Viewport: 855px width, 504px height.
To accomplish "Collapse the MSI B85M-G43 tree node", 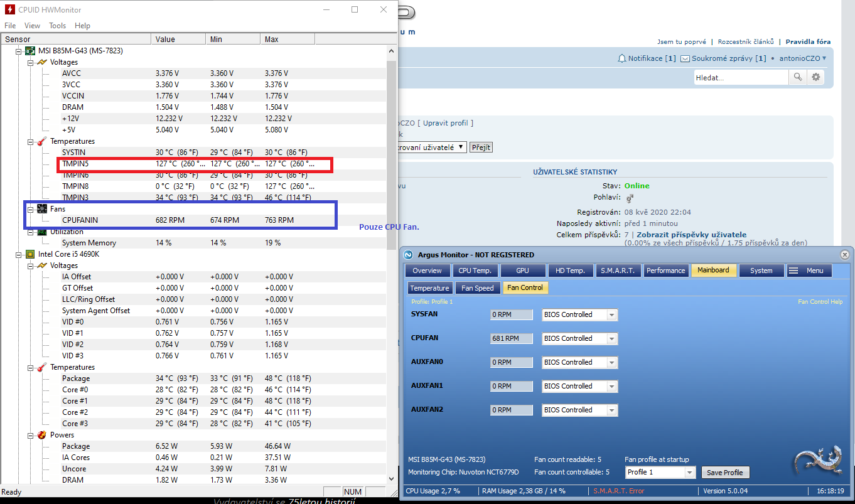I will coord(18,51).
